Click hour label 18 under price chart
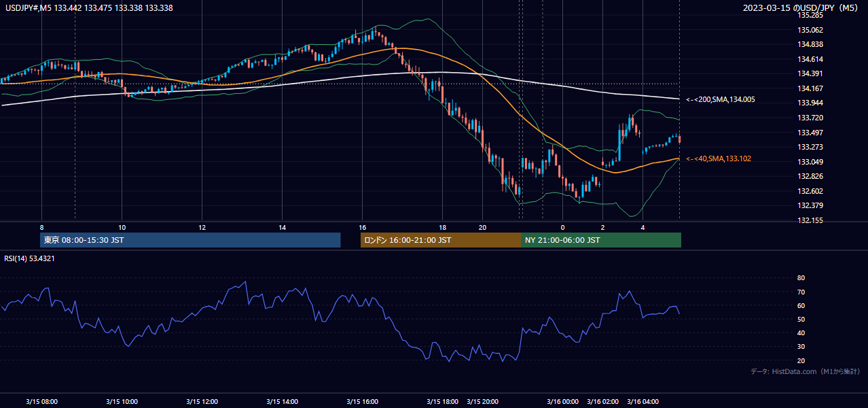868x408 pixels. click(x=442, y=227)
